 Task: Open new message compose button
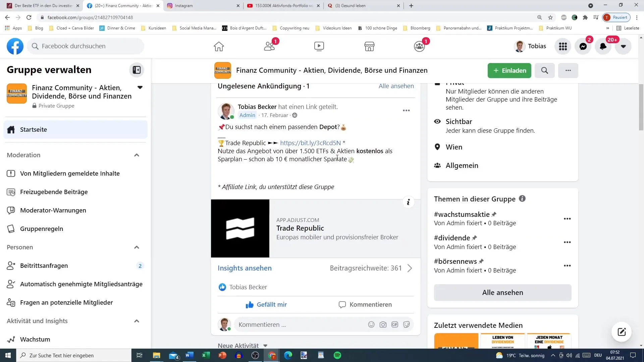[x=622, y=332]
